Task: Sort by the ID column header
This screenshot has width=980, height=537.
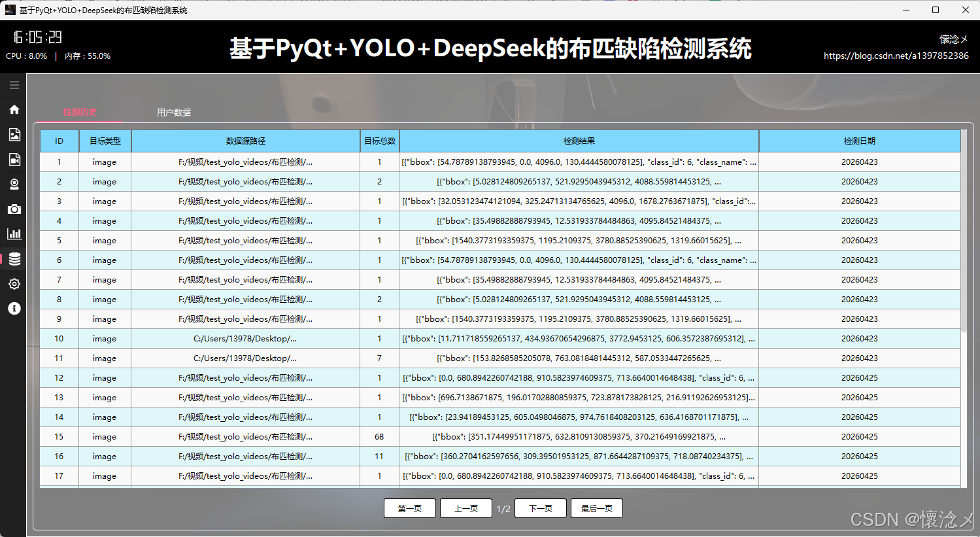Action: click(x=59, y=141)
